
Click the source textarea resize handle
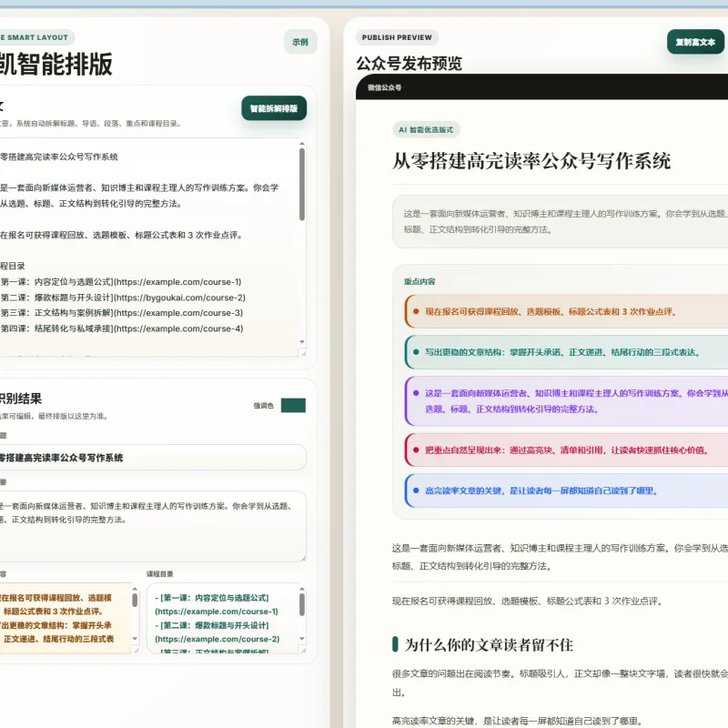303,353
